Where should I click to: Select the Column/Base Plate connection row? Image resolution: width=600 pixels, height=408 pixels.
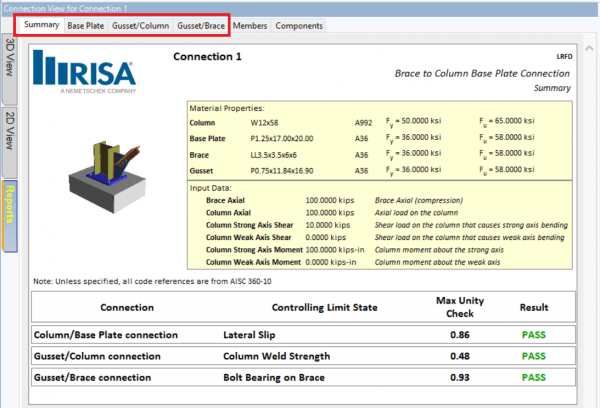(x=107, y=334)
